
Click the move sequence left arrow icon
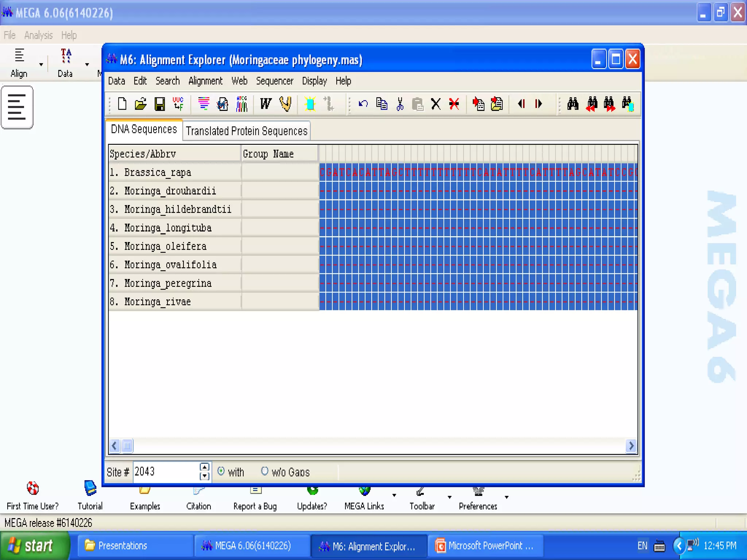pos(521,104)
